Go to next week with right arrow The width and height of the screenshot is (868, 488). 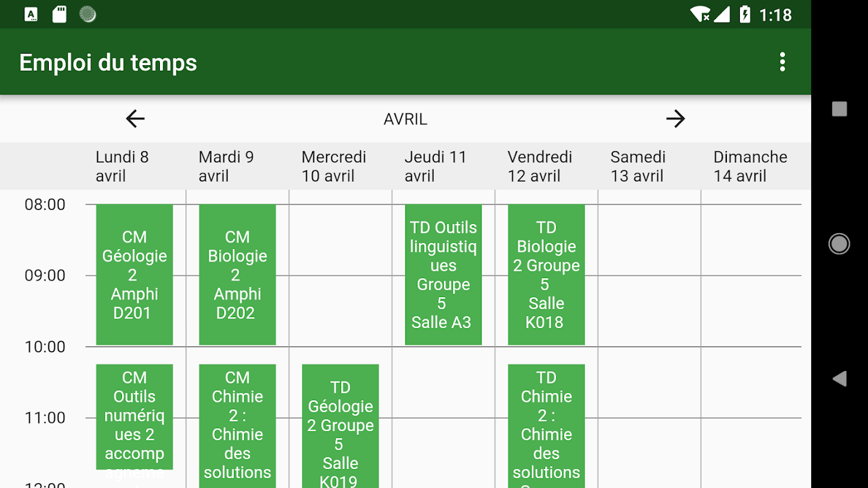[675, 118]
